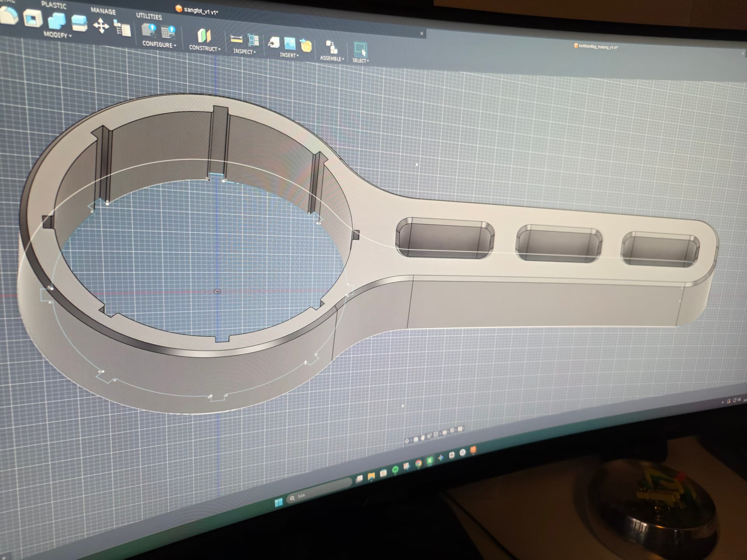The width and height of the screenshot is (747, 560).
Task: Click the Orbit navigation icon
Action: tap(407, 441)
